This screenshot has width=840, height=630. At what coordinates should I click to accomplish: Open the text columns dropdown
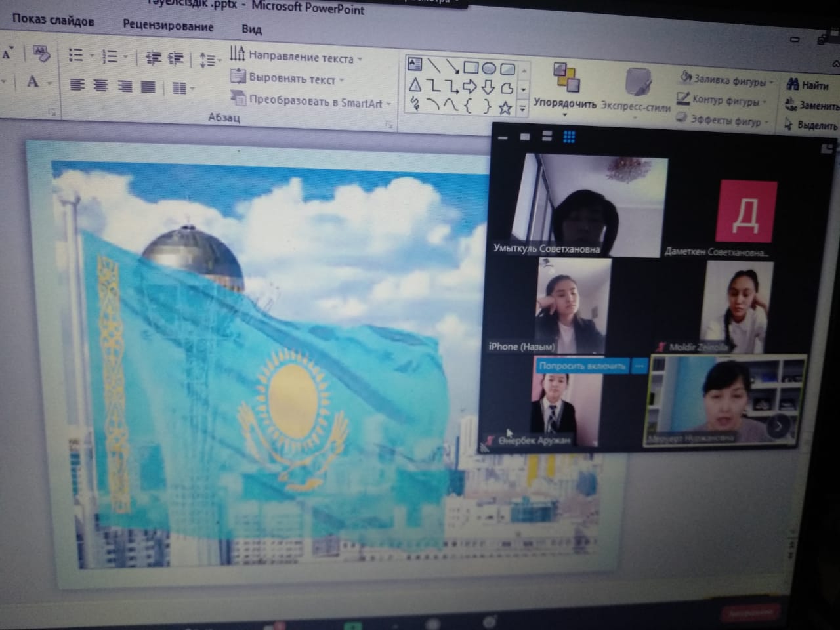tap(182, 88)
